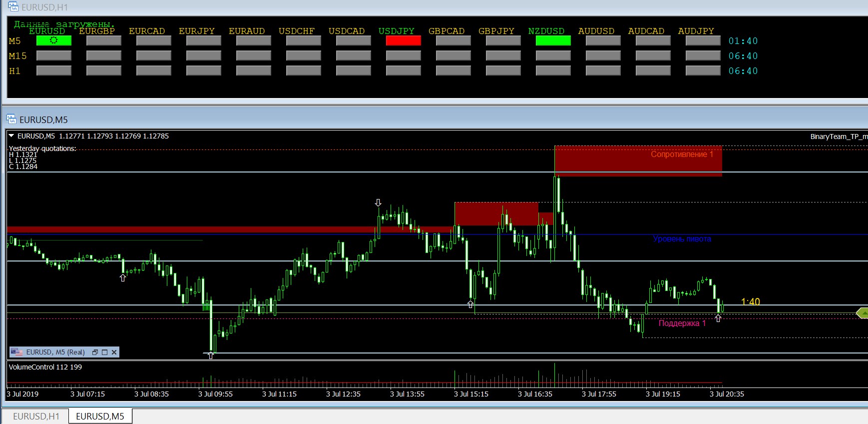Click the down arrow signal before 13:55
The image size is (868, 424).
(x=378, y=202)
